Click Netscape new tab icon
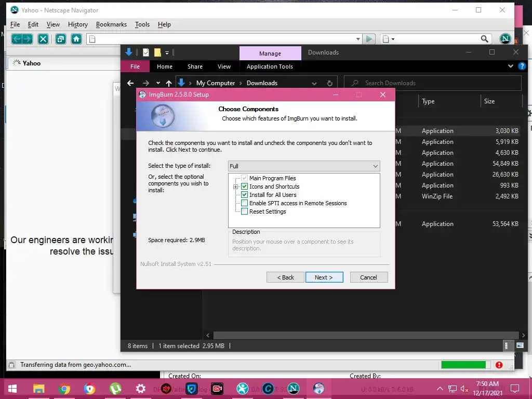This screenshot has height=399, width=532. (61, 39)
